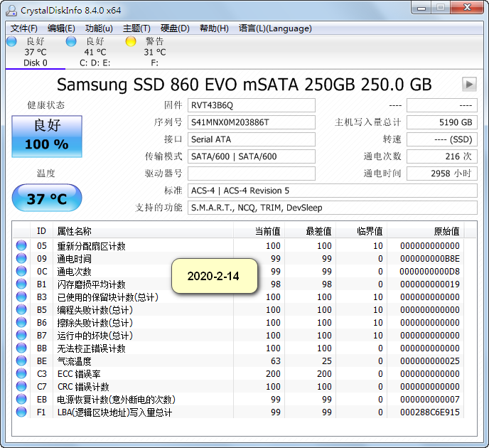Viewport: 489px width, 448px height.
Task: Click the yellow warning orb for F: disk
Action: coord(131,41)
